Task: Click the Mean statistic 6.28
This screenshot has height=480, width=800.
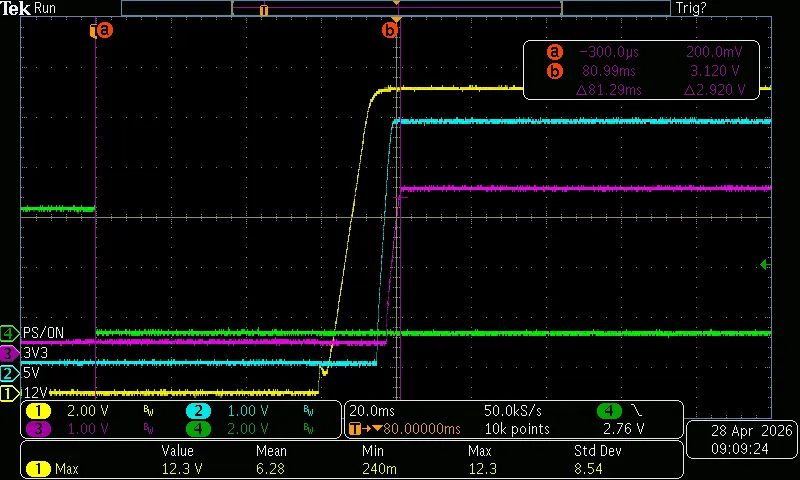Action: click(270, 469)
